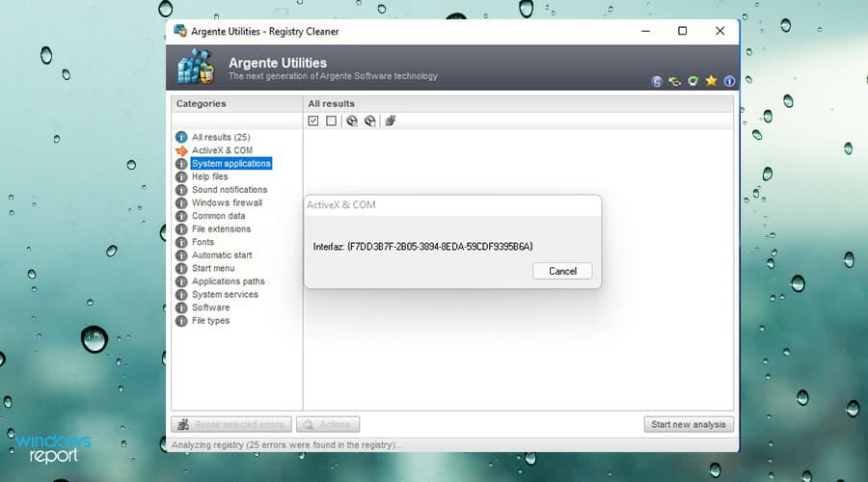Click the info icon beside All results (25)

181,137
